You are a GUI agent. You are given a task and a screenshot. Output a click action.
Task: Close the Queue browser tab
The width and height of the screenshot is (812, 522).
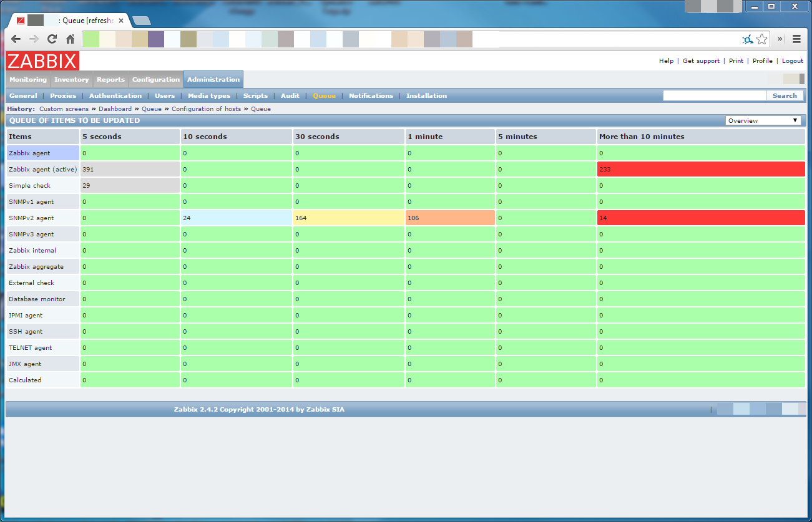[x=121, y=21]
